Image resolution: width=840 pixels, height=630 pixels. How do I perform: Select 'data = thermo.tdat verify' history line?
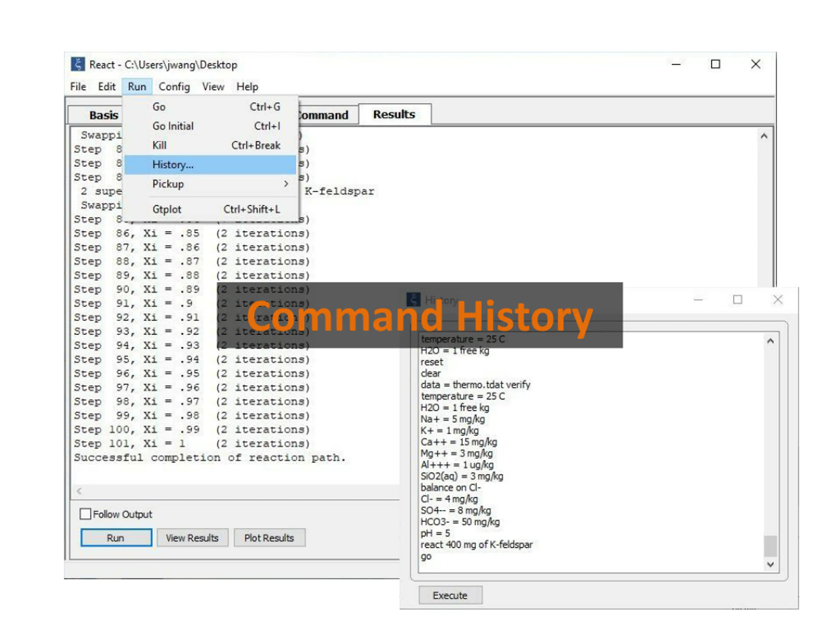[475, 385]
